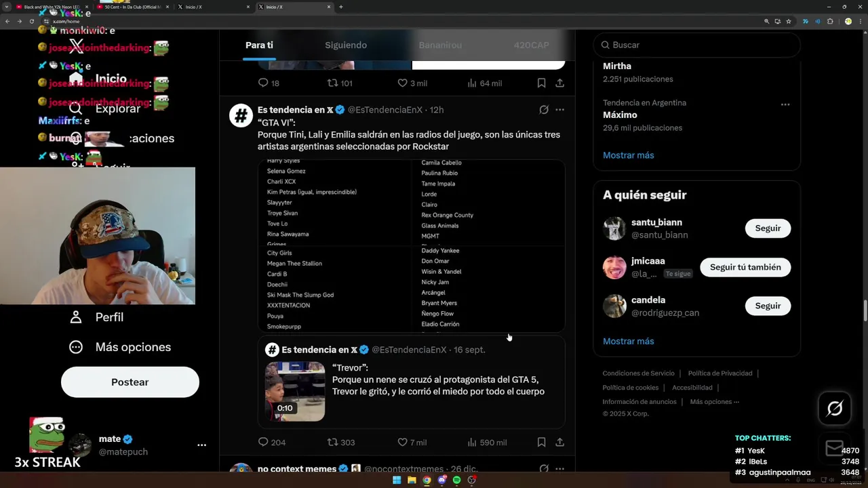Open Información de anuncios link
This screenshot has width=868, height=488.
(x=639, y=402)
